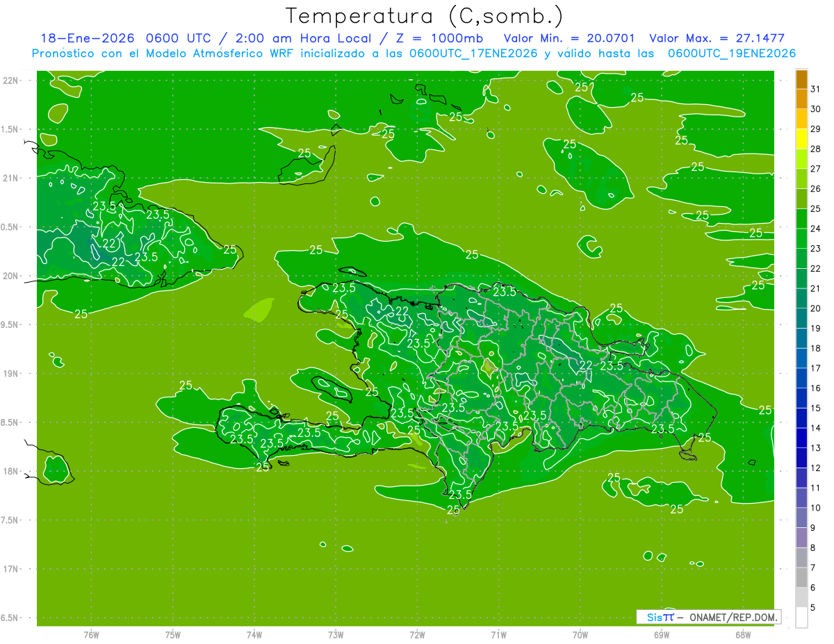Select the '24' colorbar scale label

816,229
